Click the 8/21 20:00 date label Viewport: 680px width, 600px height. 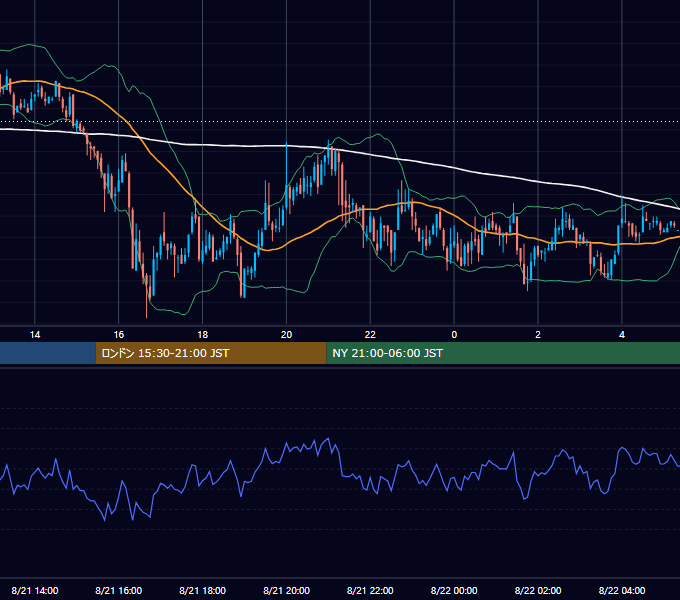tap(286, 590)
